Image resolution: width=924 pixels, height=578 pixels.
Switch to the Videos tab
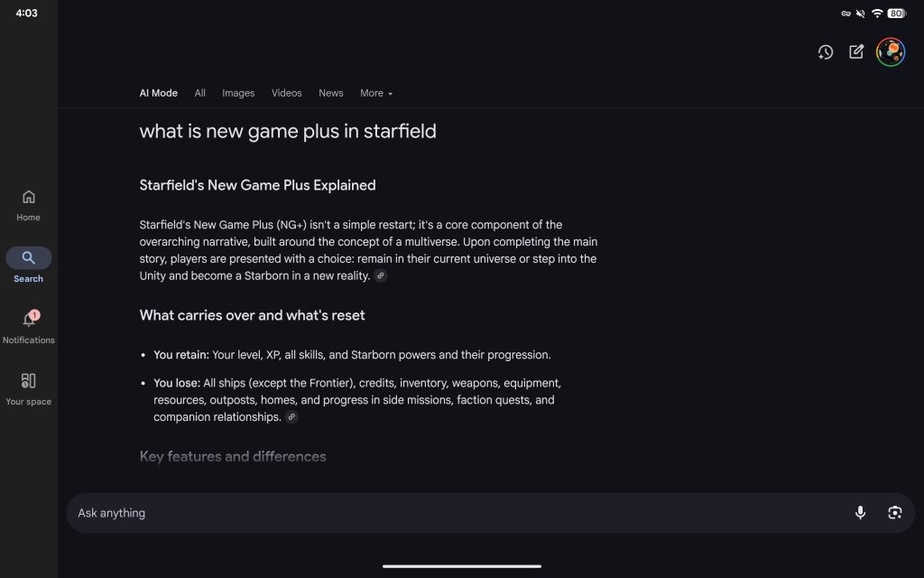click(x=287, y=93)
